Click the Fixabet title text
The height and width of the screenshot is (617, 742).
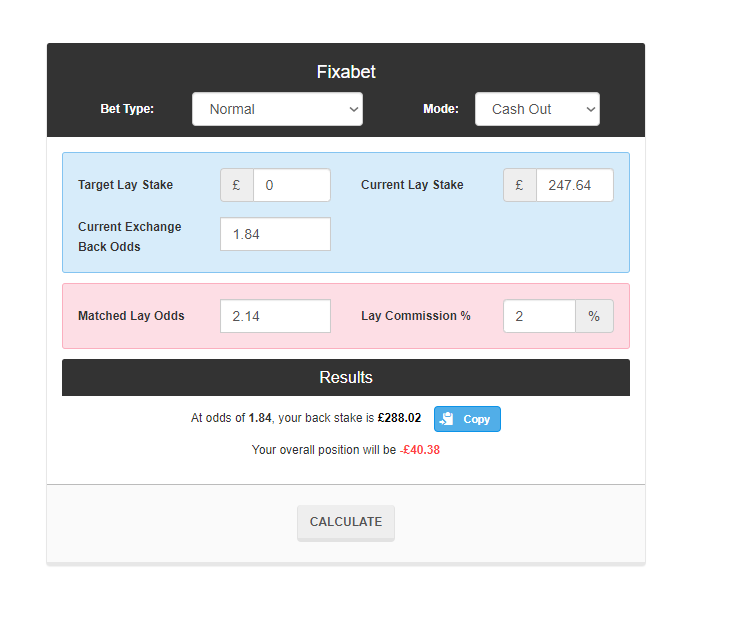[x=346, y=72]
